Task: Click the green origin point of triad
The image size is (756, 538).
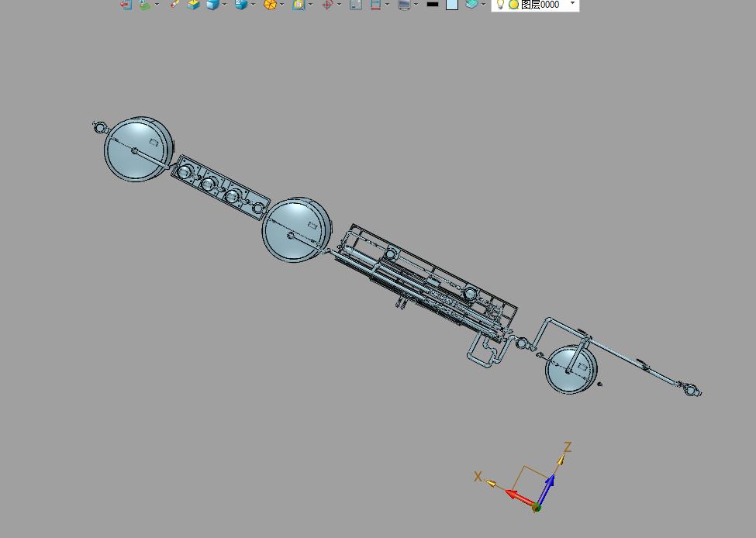Action: coord(536,507)
